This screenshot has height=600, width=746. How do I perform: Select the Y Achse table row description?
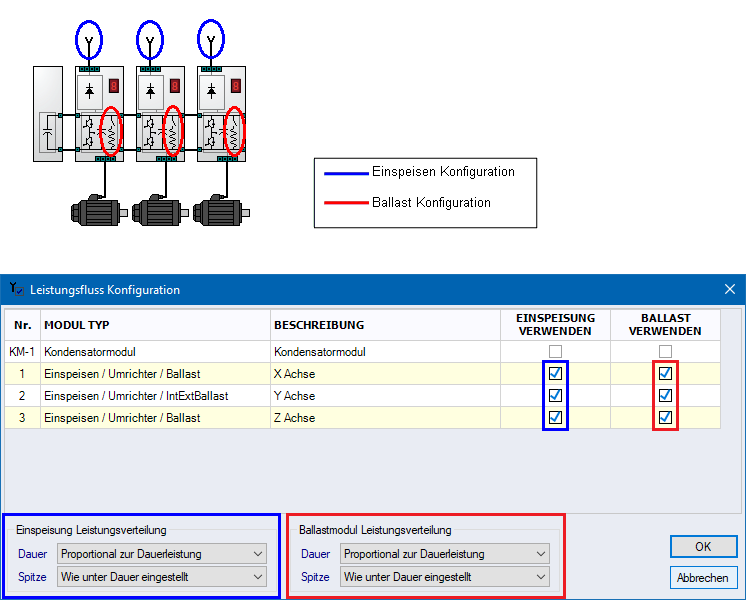tap(294, 396)
